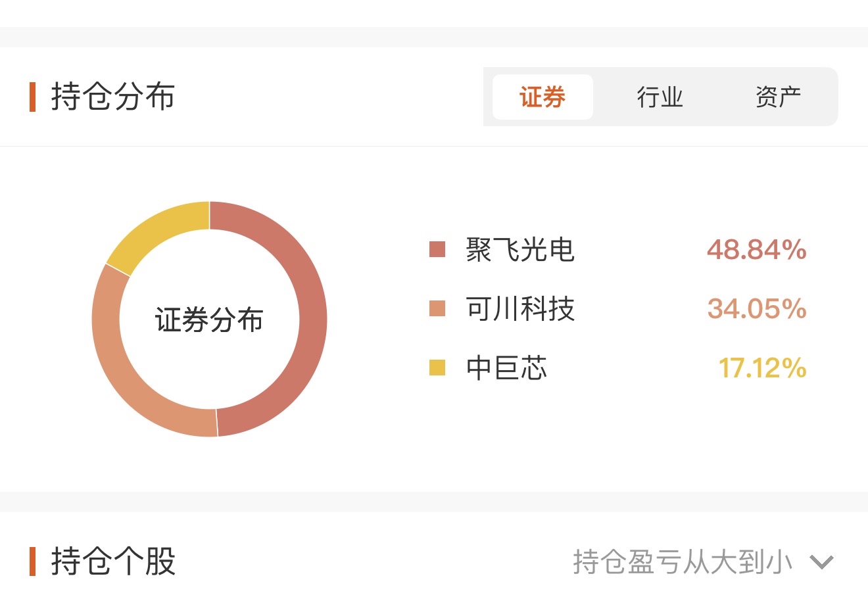Tap the 17.12% percentage value

coord(762,368)
